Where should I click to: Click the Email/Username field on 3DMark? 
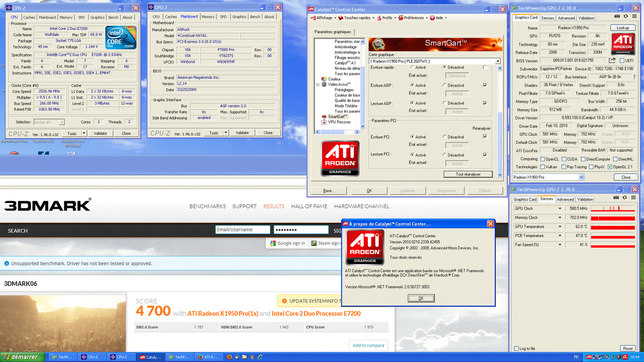(243, 230)
